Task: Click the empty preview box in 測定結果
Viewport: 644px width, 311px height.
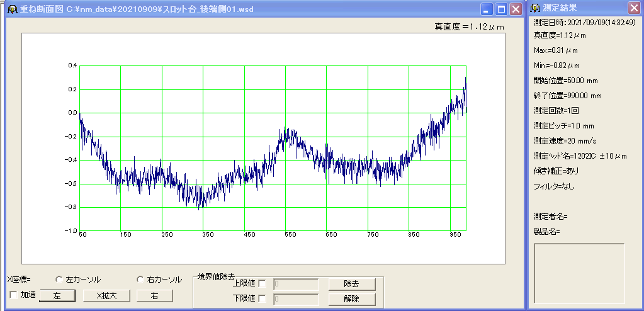Action: point(579,273)
